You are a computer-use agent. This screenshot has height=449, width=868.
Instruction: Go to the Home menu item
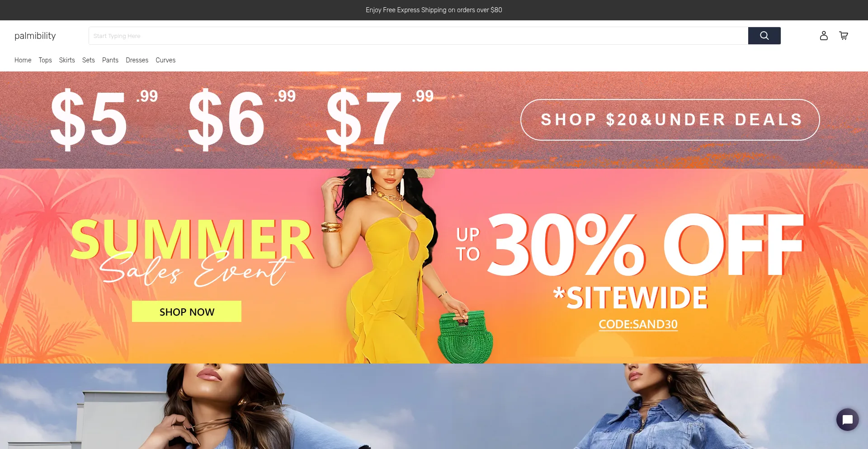coord(23,60)
